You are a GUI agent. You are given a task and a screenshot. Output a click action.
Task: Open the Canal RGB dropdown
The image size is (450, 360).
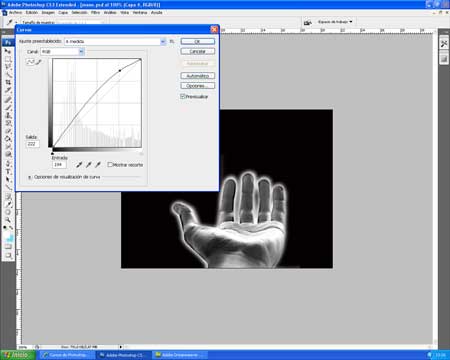click(x=62, y=52)
